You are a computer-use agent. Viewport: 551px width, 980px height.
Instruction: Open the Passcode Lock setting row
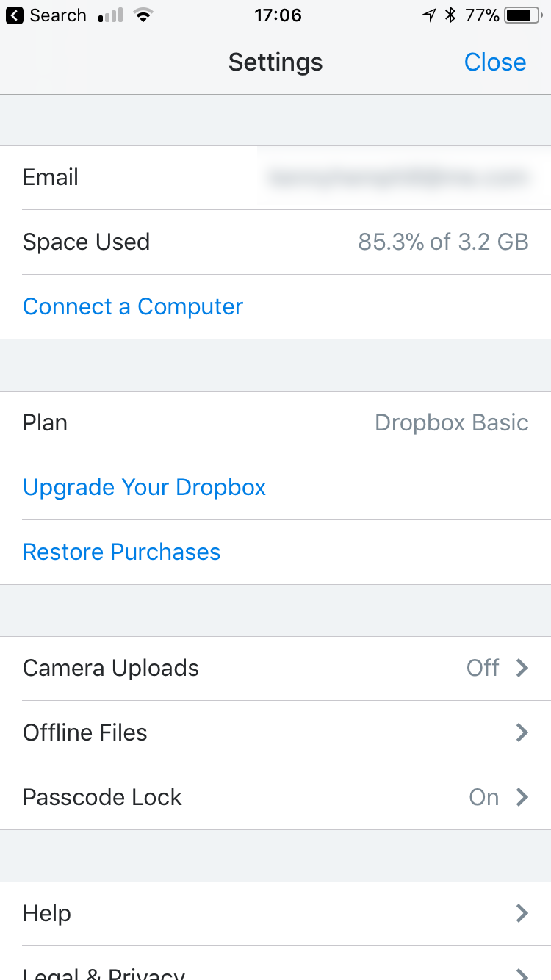[x=275, y=798]
